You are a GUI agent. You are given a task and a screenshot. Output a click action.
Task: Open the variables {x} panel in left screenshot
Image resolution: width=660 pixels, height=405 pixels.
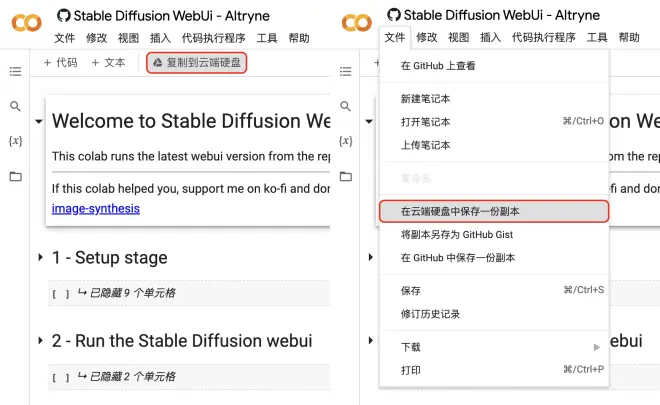click(15, 141)
